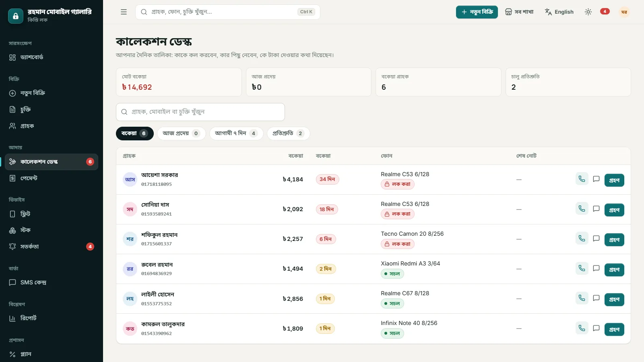Open note icon for কামরুল তালুকদার
The width and height of the screenshot is (644, 362).
[596, 328]
